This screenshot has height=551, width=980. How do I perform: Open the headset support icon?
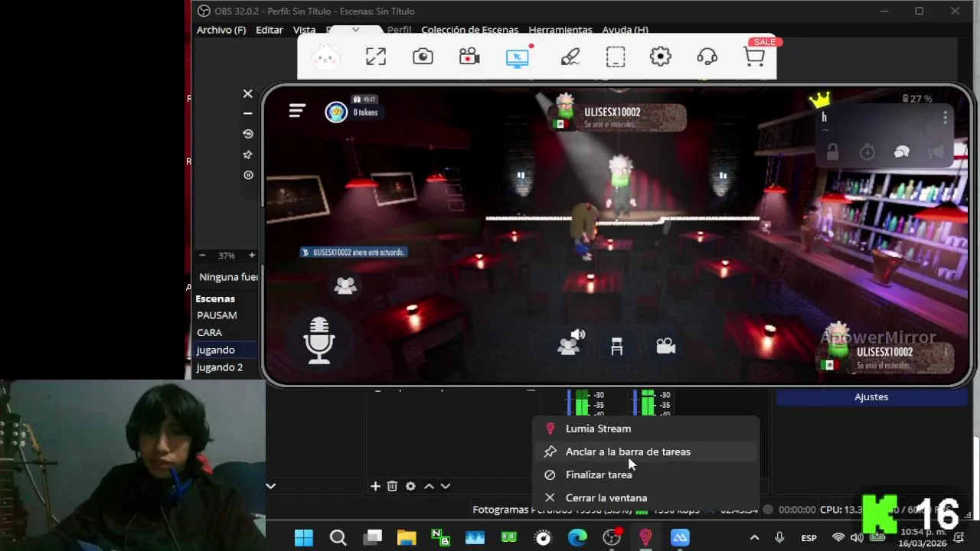707,57
